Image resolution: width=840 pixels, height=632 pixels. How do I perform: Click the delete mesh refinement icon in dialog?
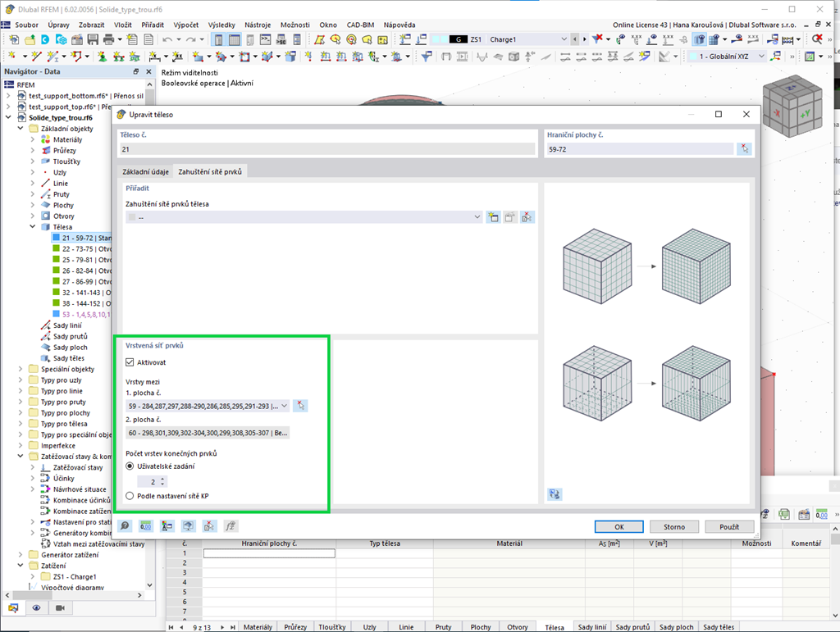tap(527, 217)
